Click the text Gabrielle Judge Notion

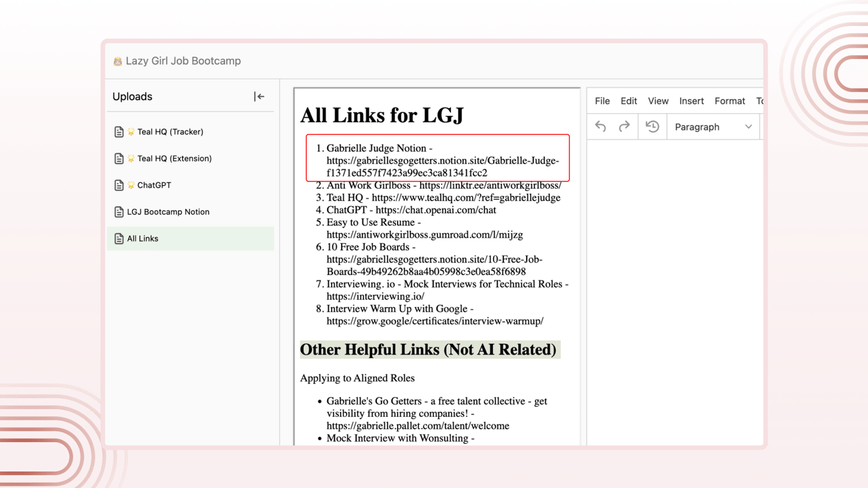[x=376, y=148]
